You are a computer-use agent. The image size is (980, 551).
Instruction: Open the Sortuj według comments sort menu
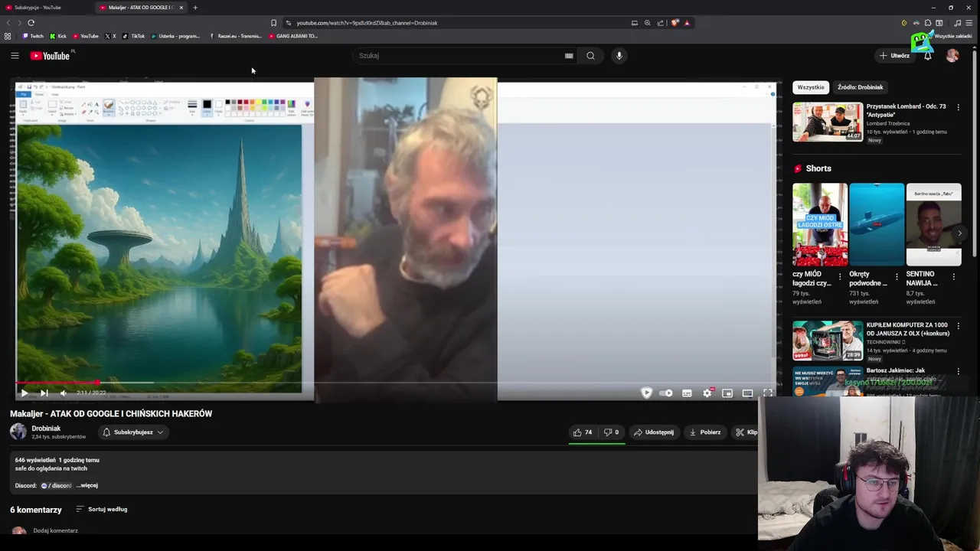click(102, 509)
